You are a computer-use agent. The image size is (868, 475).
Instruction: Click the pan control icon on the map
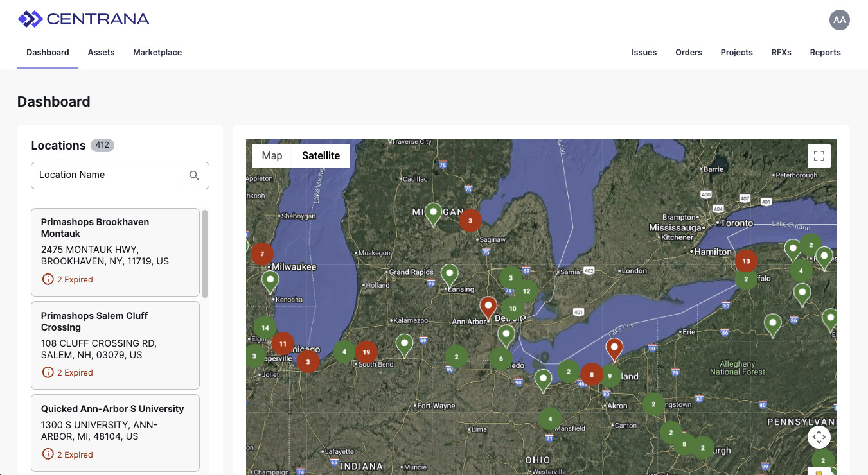tap(819, 436)
